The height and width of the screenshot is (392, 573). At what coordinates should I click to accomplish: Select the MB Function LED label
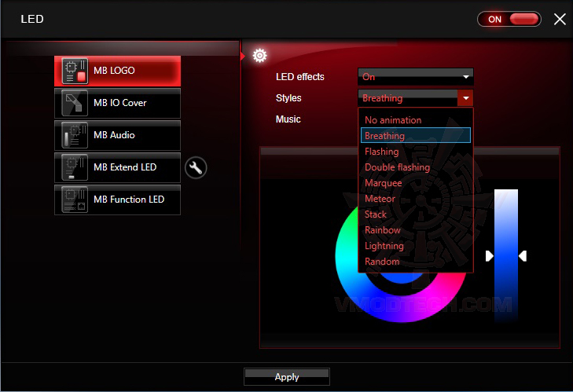click(x=129, y=199)
